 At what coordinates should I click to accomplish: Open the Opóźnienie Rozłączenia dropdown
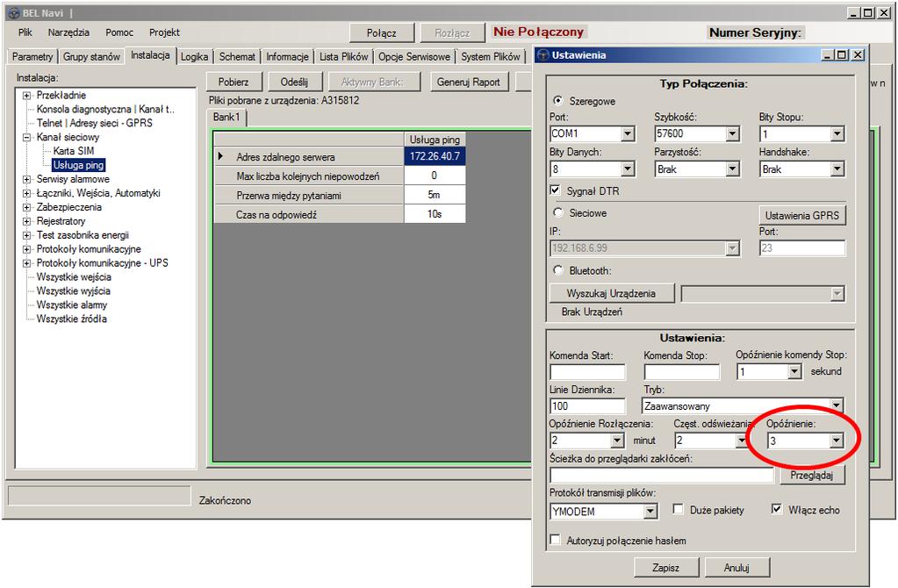point(617,441)
